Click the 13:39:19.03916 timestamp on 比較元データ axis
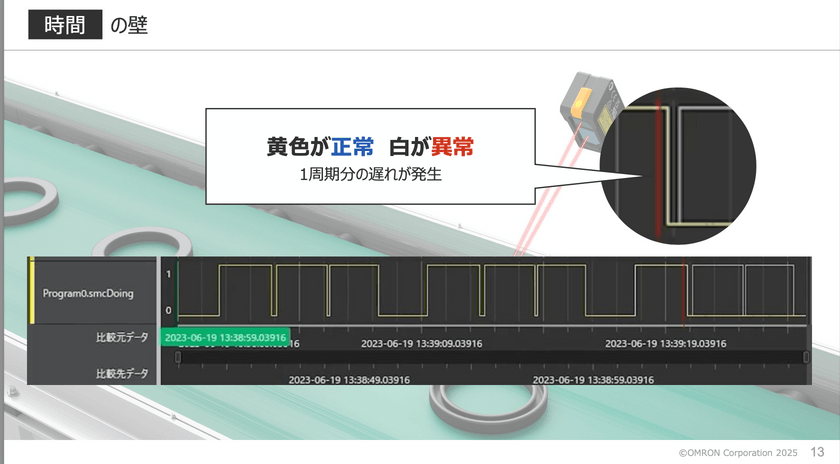840x464 pixels. click(665, 343)
